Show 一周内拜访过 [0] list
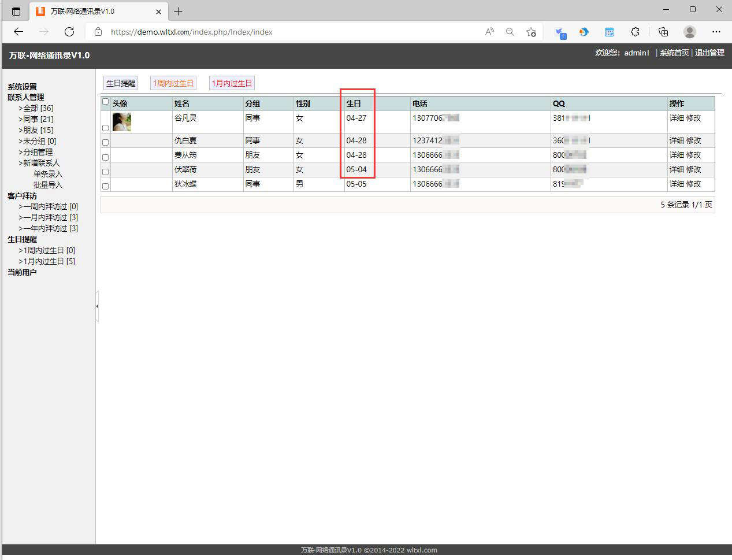This screenshot has width=732, height=560. 49,206
